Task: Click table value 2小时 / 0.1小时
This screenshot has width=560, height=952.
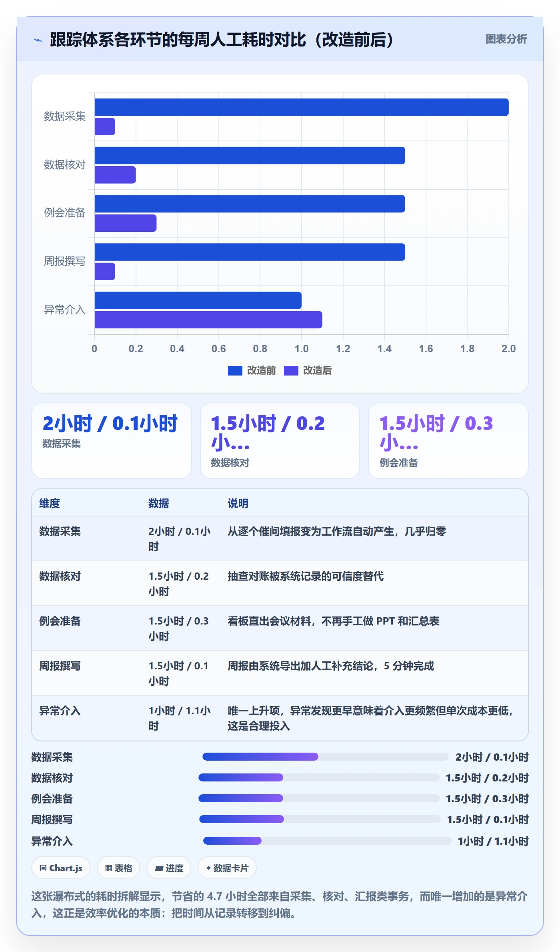Action: (180, 539)
